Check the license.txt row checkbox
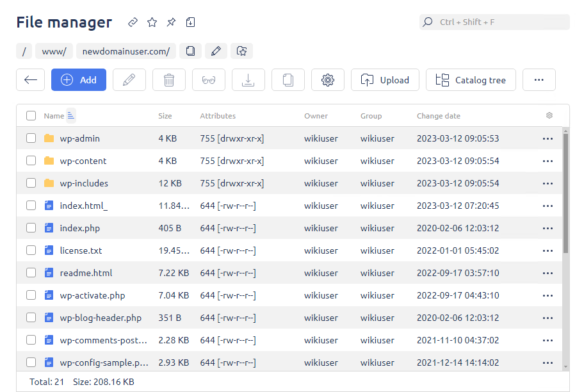Viewport: 584px width, 392px height. (x=31, y=250)
